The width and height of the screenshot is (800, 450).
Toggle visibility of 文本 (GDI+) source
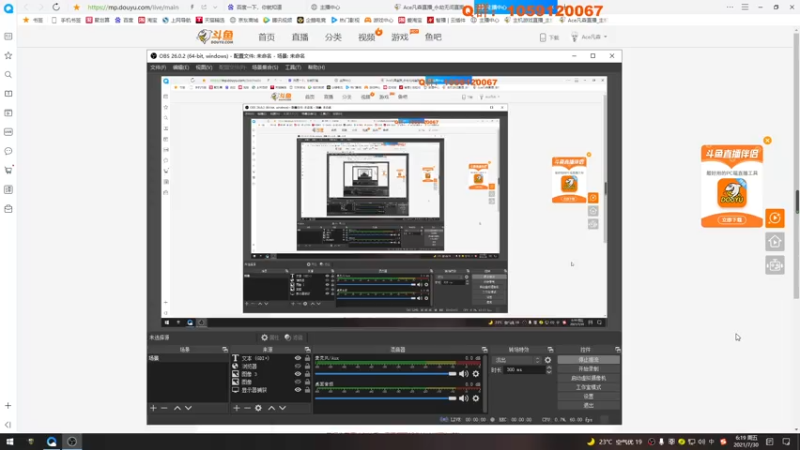[298, 358]
